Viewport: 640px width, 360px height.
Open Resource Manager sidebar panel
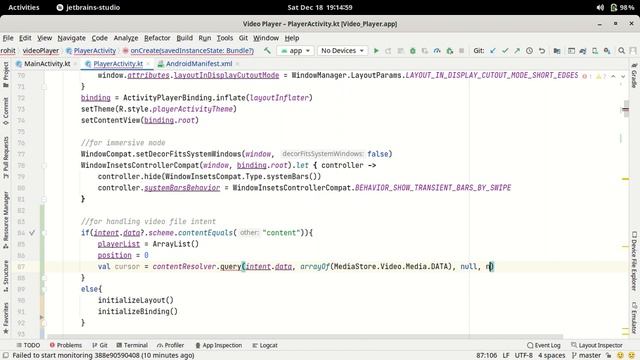[x=6, y=220]
